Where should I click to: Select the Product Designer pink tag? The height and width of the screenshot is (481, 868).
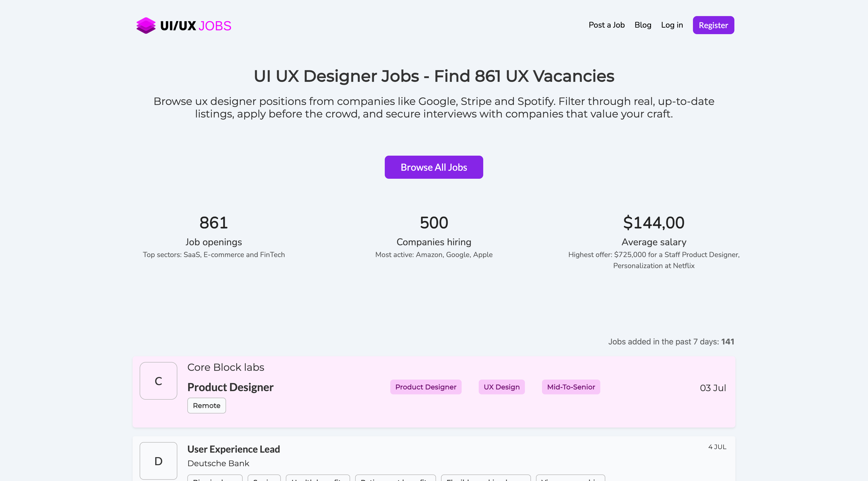(x=425, y=387)
